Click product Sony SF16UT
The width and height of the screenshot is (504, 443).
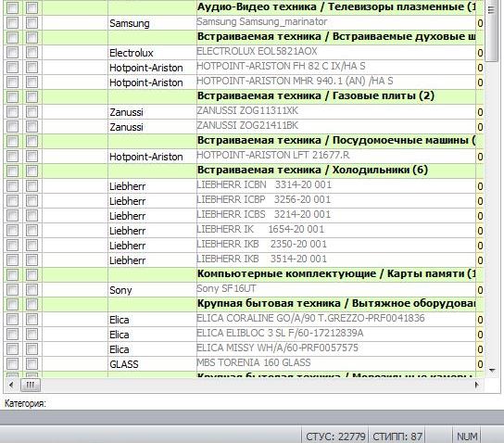click(226, 288)
